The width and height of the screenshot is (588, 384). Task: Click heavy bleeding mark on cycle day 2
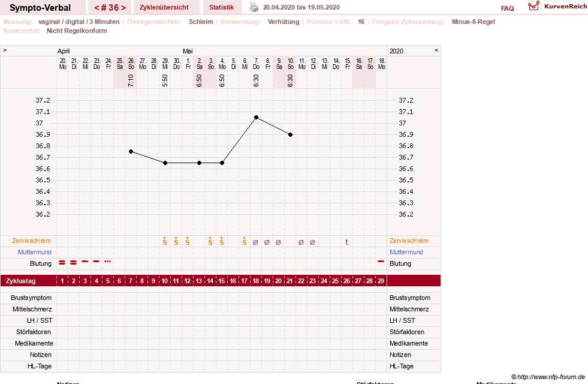tap(74, 262)
